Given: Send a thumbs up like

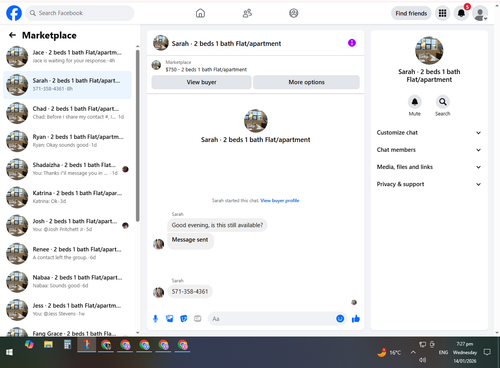Looking at the screenshot, I should tap(356, 319).
